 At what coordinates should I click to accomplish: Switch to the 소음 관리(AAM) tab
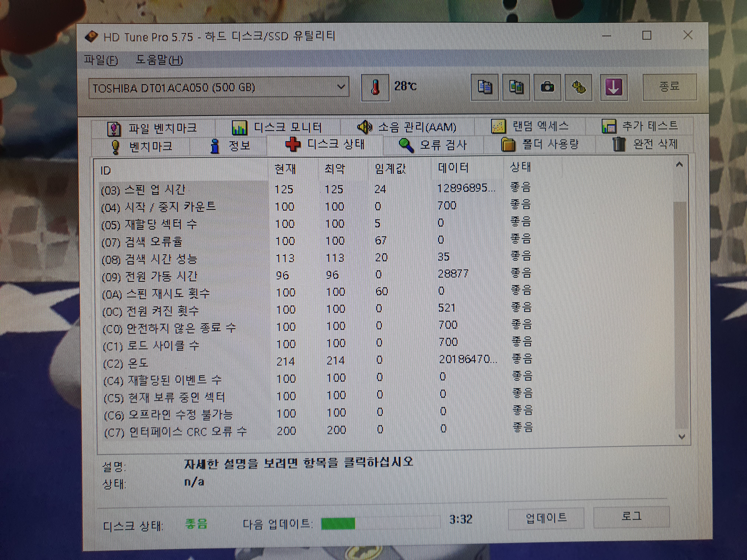(x=407, y=127)
